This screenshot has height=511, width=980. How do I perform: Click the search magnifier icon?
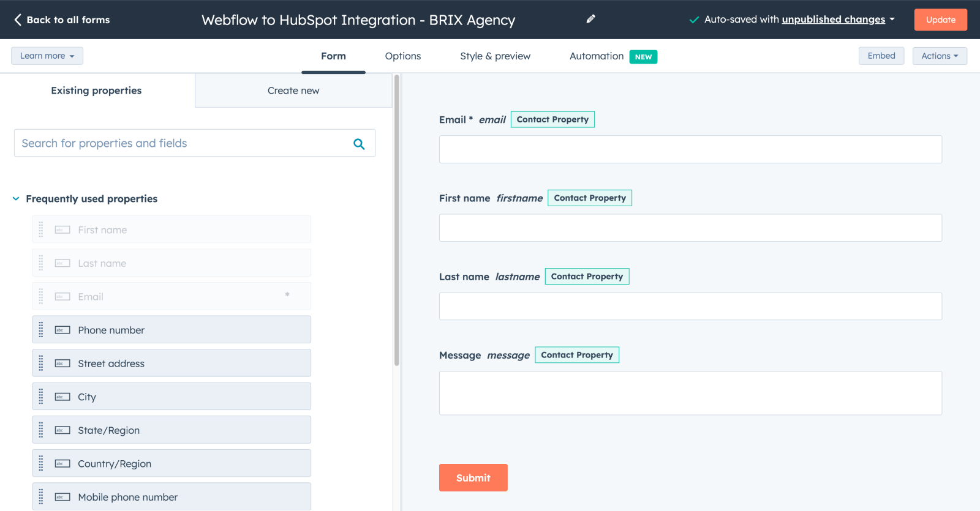(x=359, y=144)
